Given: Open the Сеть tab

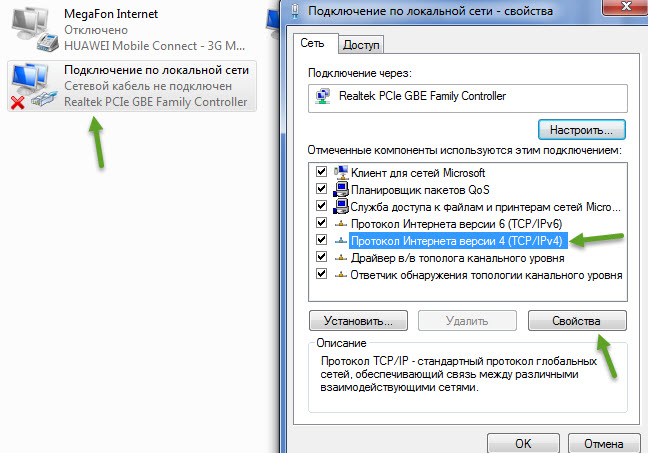Looking at the screenshot, I should coord(312,43).
